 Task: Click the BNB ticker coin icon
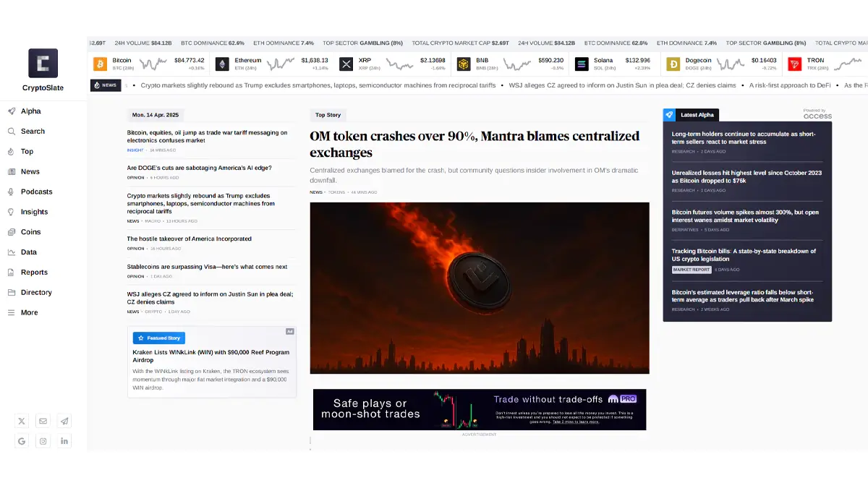coord(463,64)
